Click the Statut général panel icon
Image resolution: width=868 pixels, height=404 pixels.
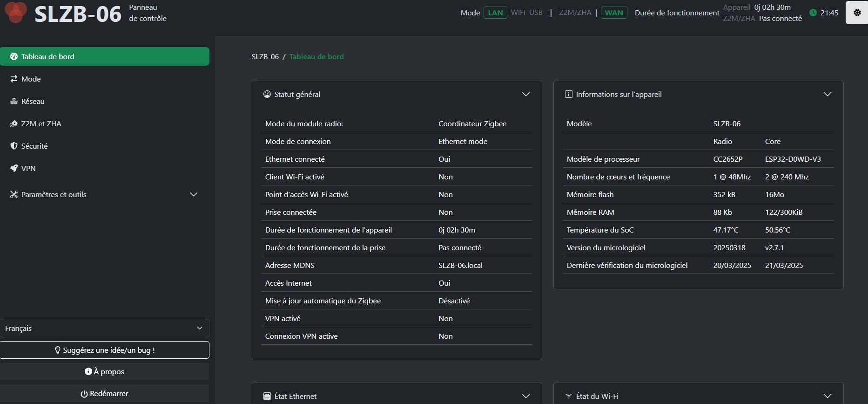(x=267, y=94)
